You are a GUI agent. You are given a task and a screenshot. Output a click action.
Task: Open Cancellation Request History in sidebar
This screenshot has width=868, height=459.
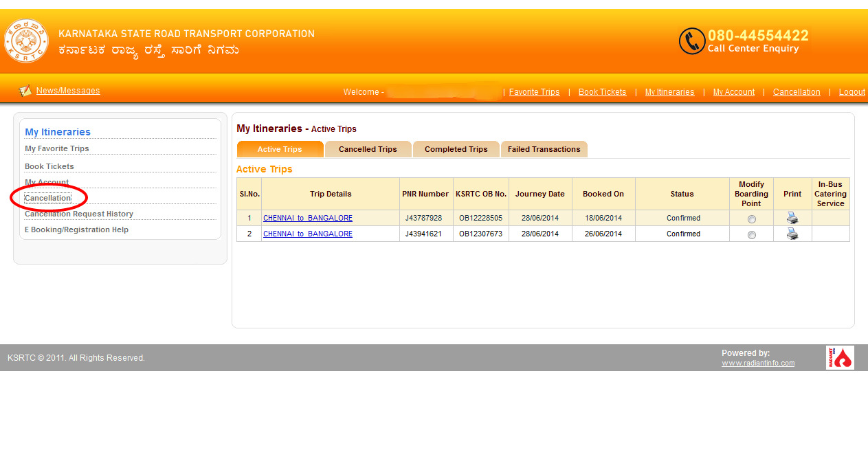78,214
